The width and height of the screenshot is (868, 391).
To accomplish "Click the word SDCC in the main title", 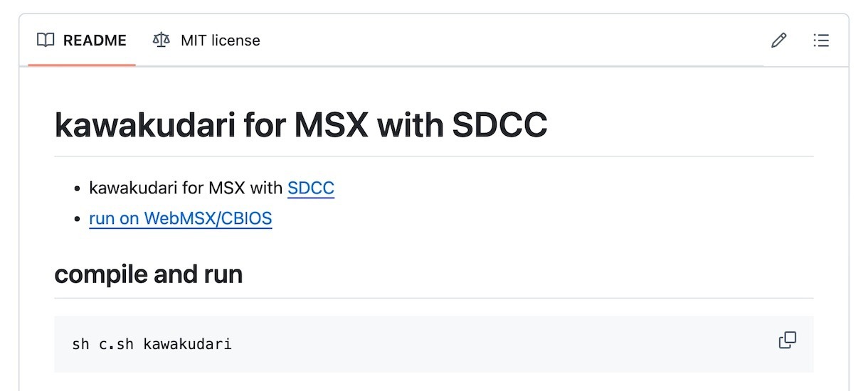I will [x=499, y=126].
